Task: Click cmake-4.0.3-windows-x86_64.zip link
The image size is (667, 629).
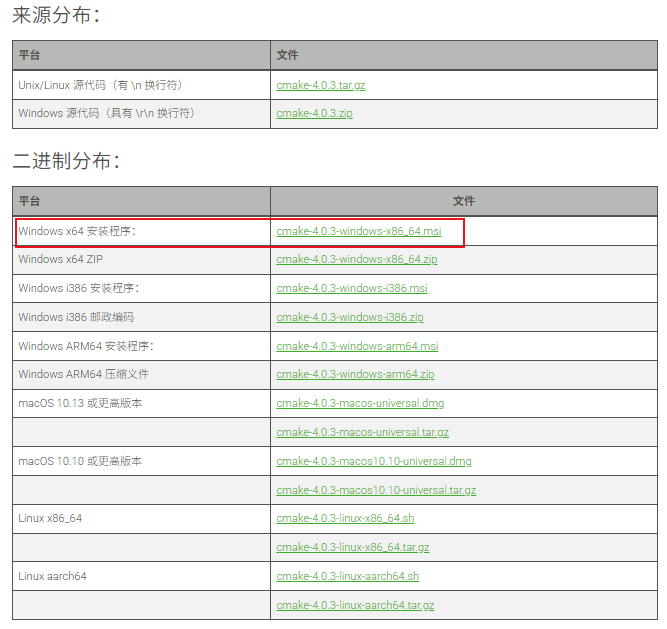Action: point(356,259)
